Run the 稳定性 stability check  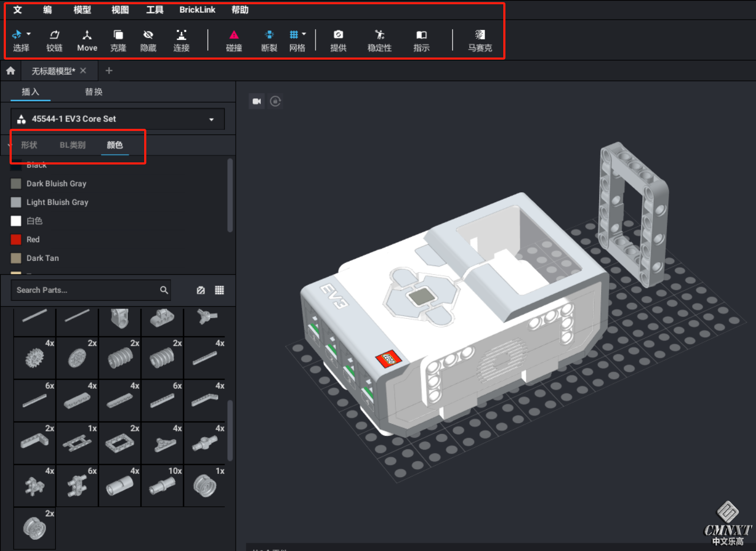[379, 40]
